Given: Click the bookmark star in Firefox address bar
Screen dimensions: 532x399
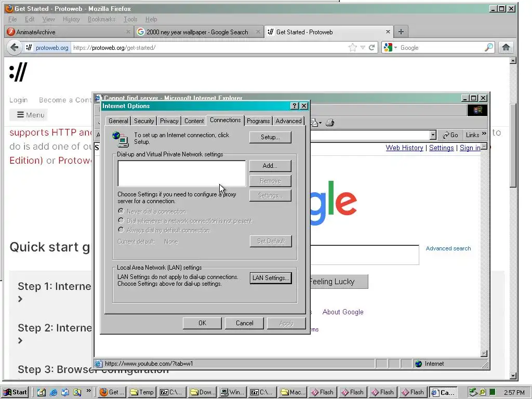Looking at the screenshot, I should pyautogui.click(x=353, y=47).
